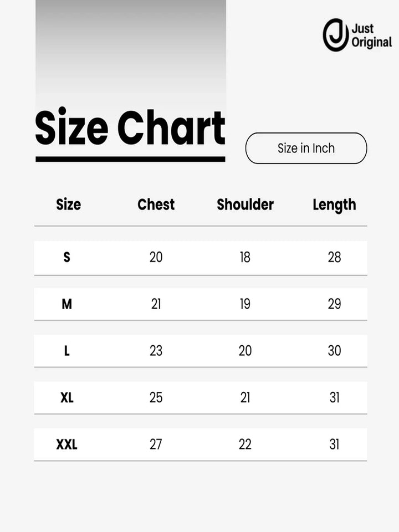This screenshot has height=532, width=399.
Task: Click the gray gradient image placeholder
Action: (131, 54)
